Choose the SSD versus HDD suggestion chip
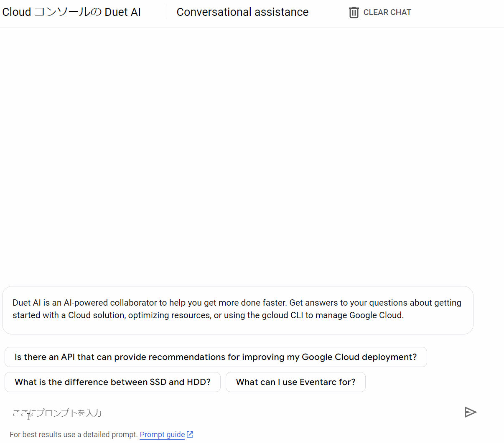This screenshot has width=504, height=443. coord(112,382)
